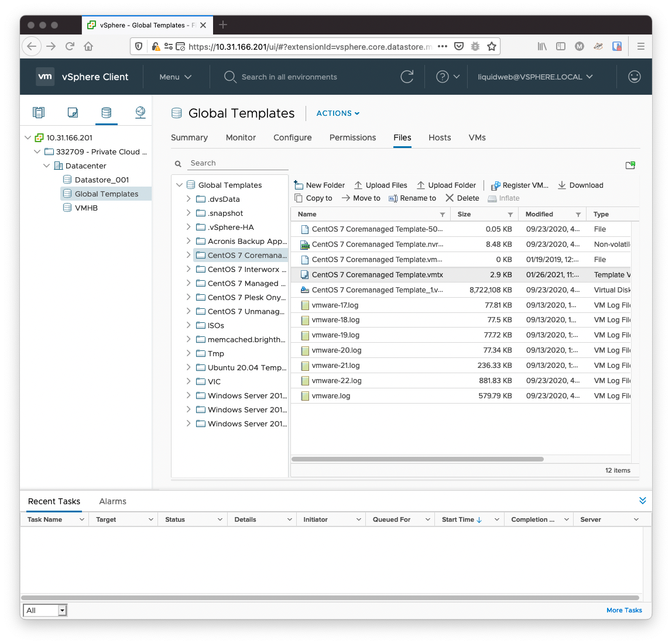Click Upload Files in the toolbar

click(380, 185)
